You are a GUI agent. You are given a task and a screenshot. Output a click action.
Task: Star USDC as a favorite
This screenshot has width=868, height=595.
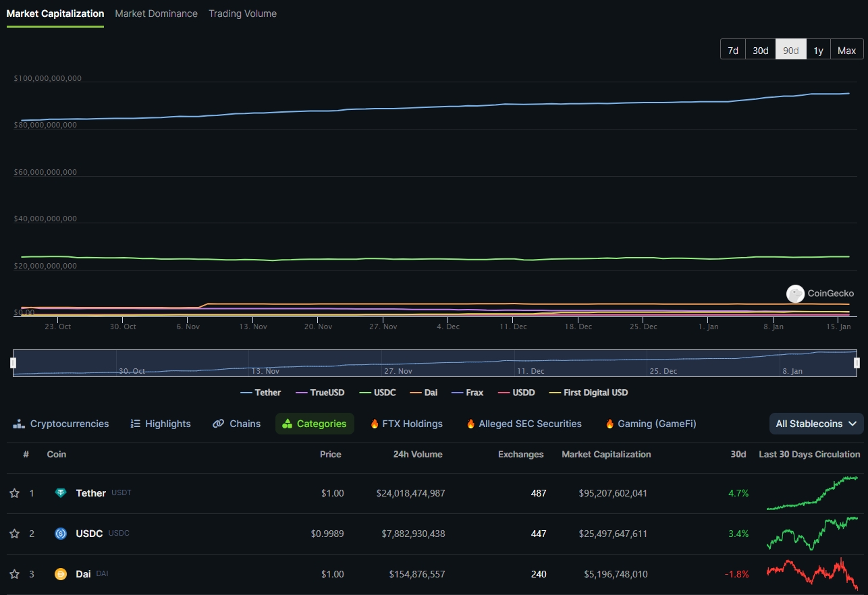14,534
